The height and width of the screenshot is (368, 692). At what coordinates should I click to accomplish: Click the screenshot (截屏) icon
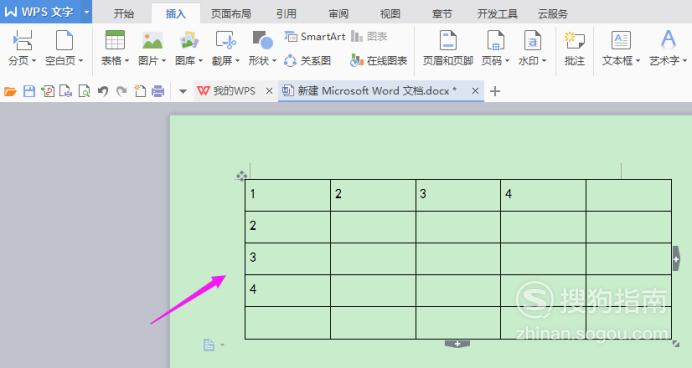(x=226, y=41)
